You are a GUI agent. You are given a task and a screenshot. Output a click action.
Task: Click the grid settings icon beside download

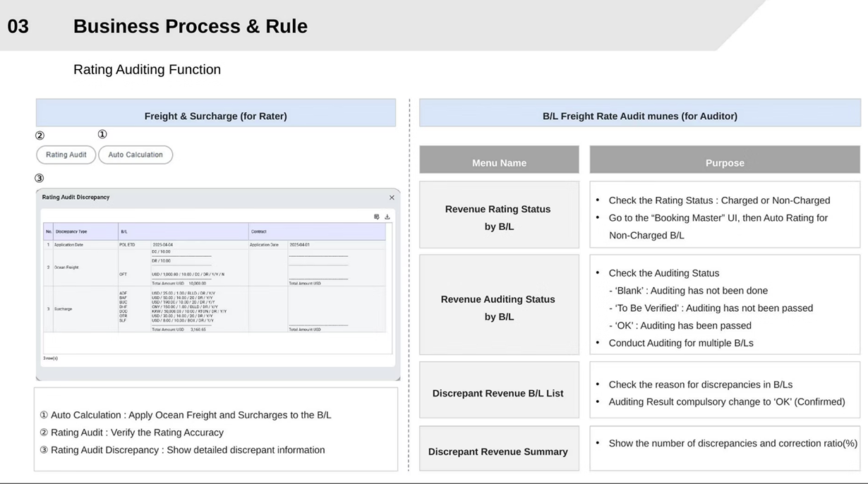click(377, 217)
